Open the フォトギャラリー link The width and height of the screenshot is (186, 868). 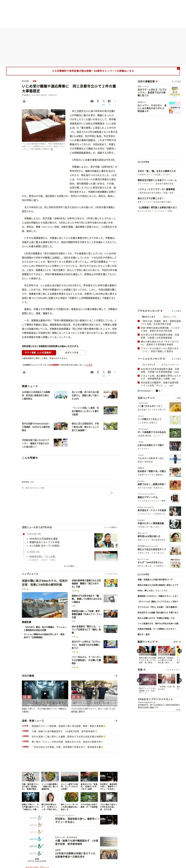point(174,670)
